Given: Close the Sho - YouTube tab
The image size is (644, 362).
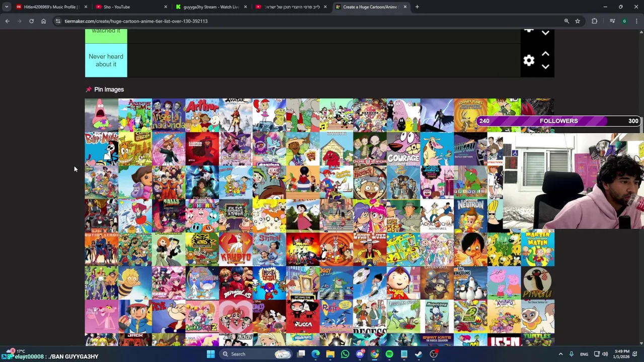Looking at the screenshot, I should 166,7.
